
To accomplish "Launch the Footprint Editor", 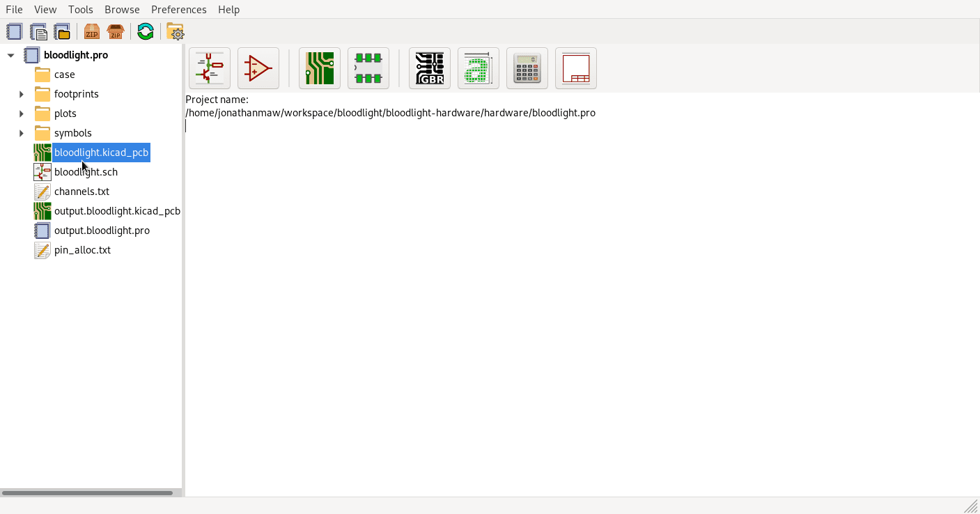I will point(368,68).
